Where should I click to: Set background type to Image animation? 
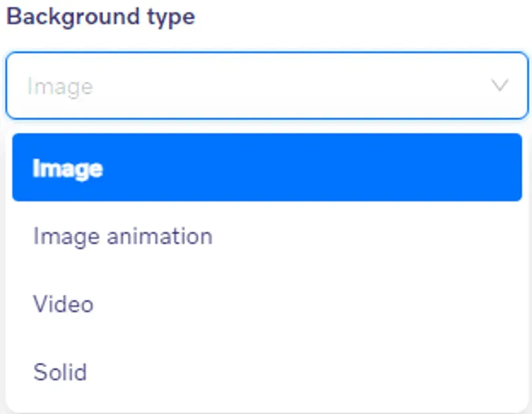tap(267, 236)
